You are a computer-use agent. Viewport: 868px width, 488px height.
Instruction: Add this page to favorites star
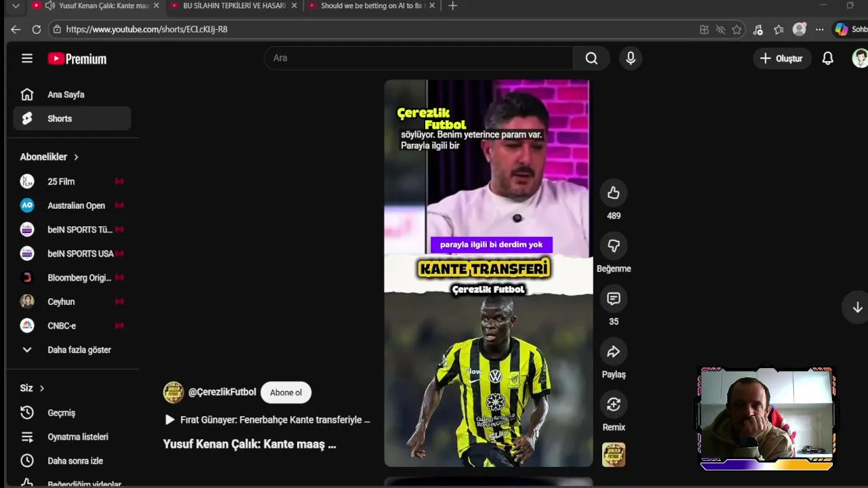point(736,30)
